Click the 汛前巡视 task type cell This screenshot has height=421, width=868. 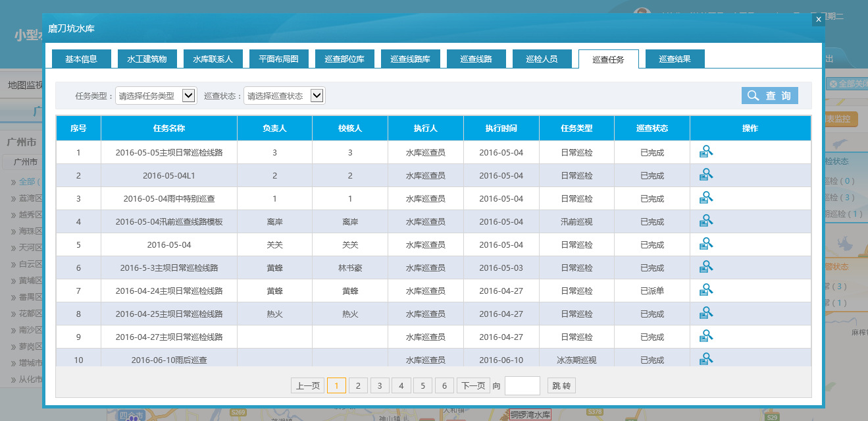[x=576, y=221]
